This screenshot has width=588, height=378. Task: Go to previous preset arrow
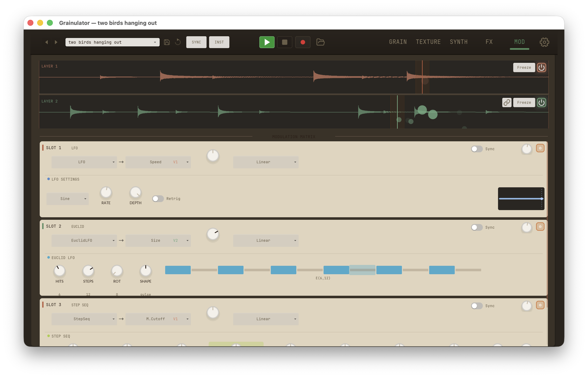coord(46,42)
